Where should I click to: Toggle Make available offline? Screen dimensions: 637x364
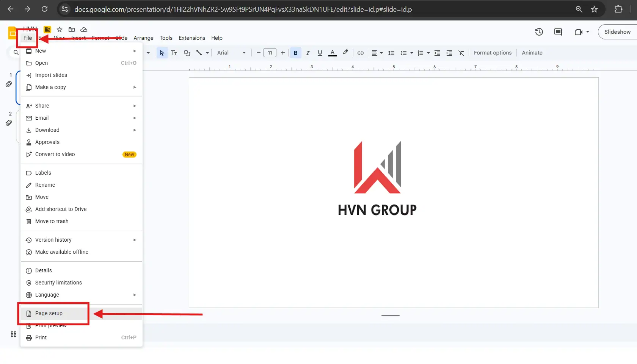click(x=82, y=252)
